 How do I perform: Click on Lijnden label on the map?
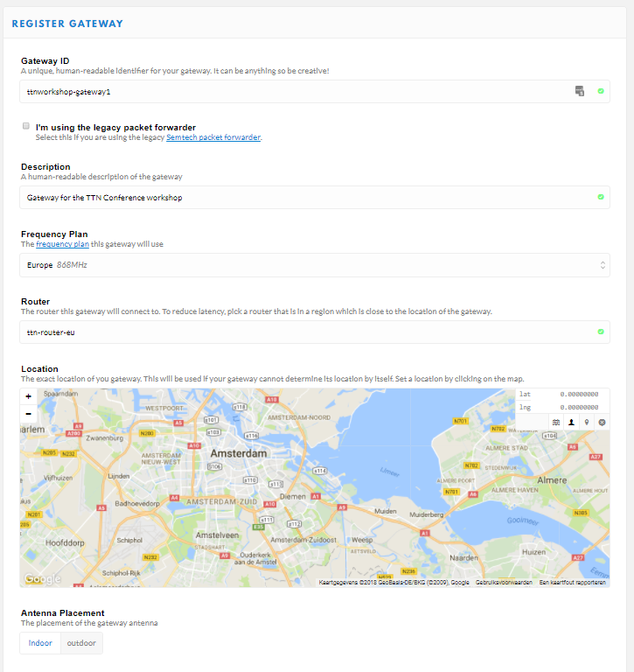point(119,476)
